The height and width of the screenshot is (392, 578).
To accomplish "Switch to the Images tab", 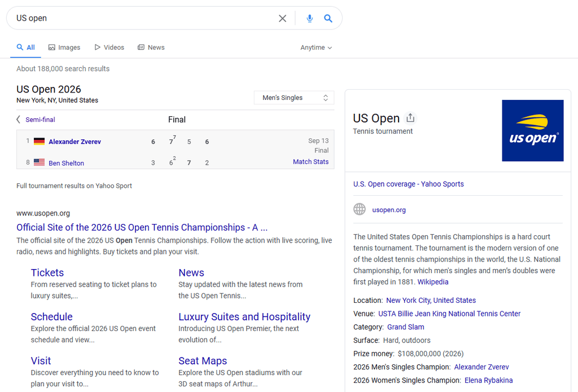I will [x=64, y=47].
